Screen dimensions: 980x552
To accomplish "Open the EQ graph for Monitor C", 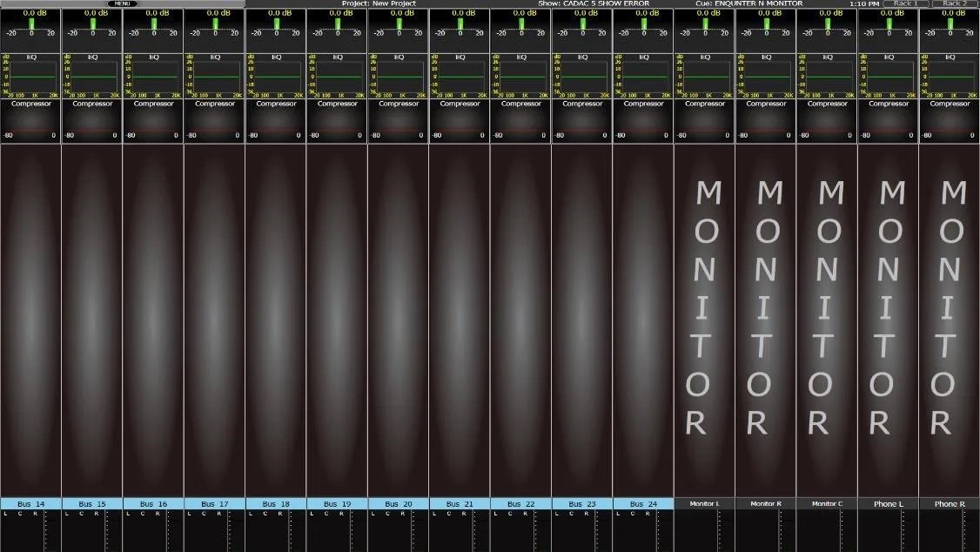I will (x=827, y=77).
